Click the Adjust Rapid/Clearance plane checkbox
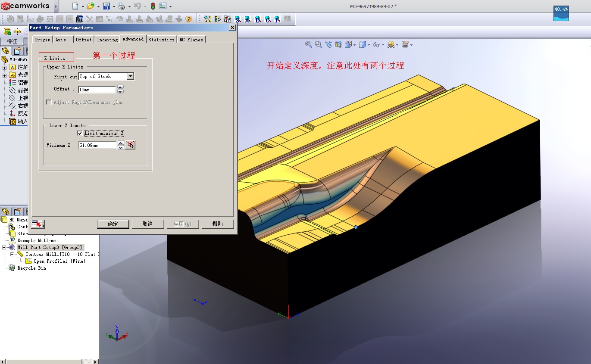This screenshot has width=591, height=364. pos(49,102)
